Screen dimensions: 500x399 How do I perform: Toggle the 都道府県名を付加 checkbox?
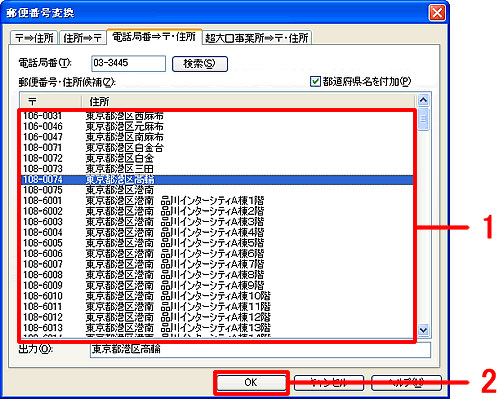315,81
